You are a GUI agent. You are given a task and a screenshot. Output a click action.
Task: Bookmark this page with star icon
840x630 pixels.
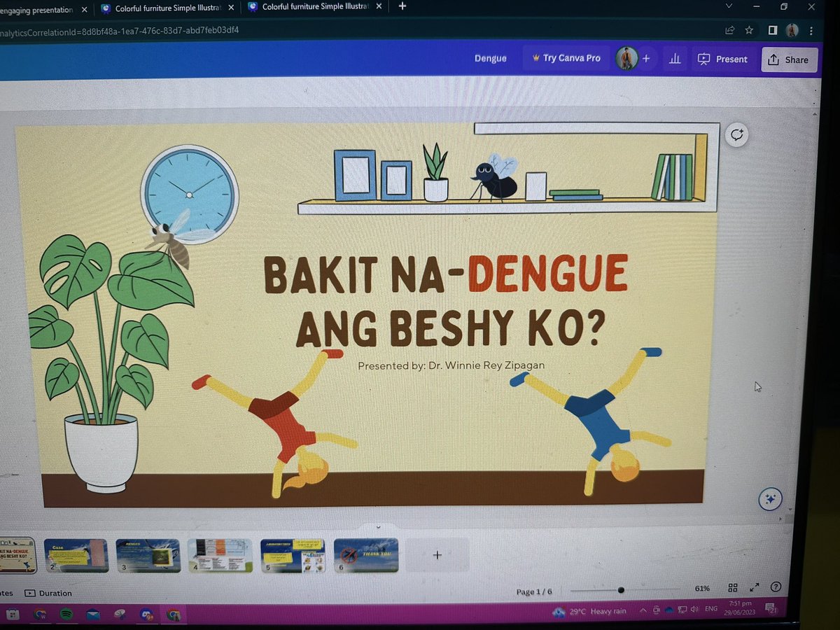(x=749, y=29)
